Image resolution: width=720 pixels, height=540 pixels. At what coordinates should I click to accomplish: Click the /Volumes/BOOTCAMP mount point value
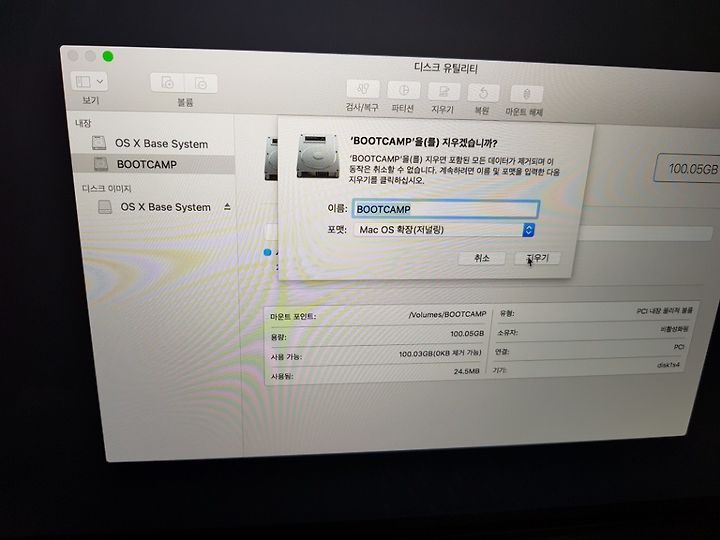pyautogui.click(x=447, y=315)
